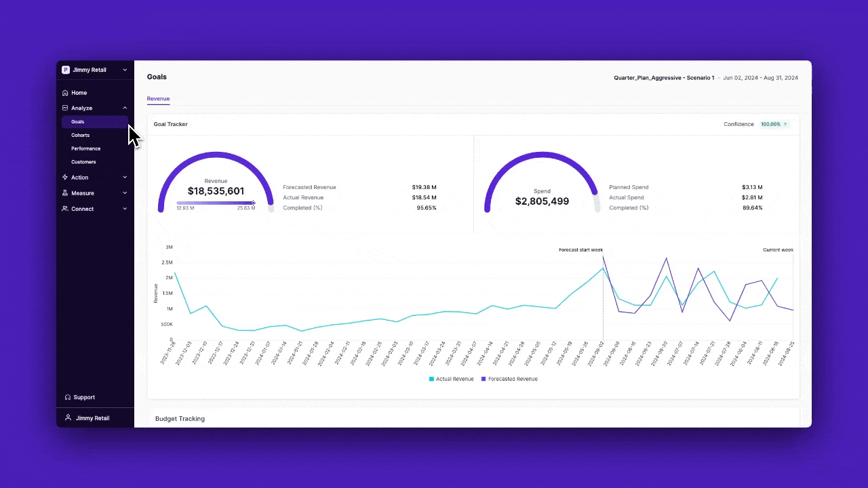868x488 pixels.
Task: Open the Jimmy Retail workspace dropdown
Action: tap(125, 70)
